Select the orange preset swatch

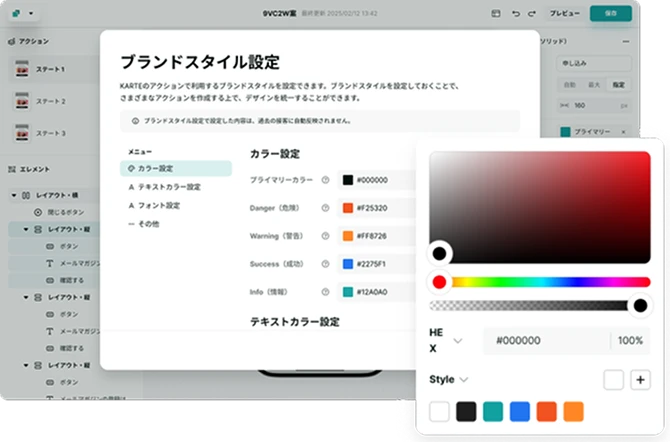click(x=573, y=412)
